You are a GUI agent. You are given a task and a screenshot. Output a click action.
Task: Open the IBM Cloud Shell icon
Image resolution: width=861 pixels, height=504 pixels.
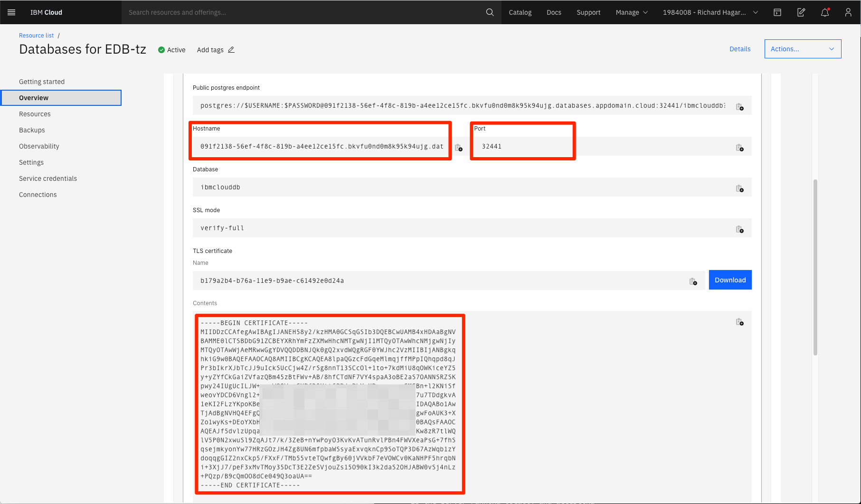777,12
